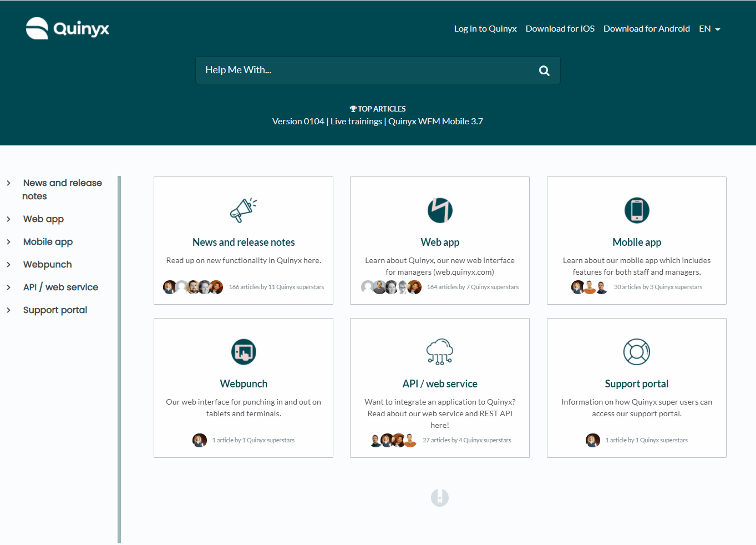Select Mobile app in sidebar
This screenshot has height=545, width=756.
48,242
